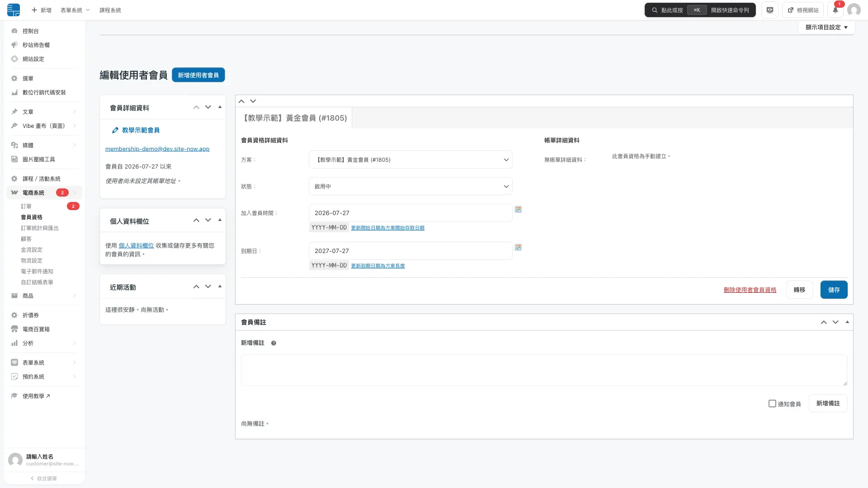The height and width of the screenshot is (488, 868).
Task: Click the help icon beside 新增備註
Action: pos(274,343)
